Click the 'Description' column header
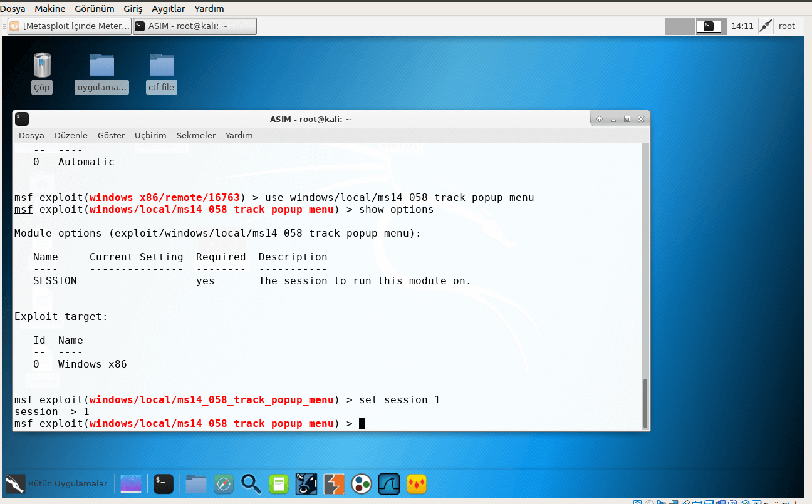 tap(293, 257)
